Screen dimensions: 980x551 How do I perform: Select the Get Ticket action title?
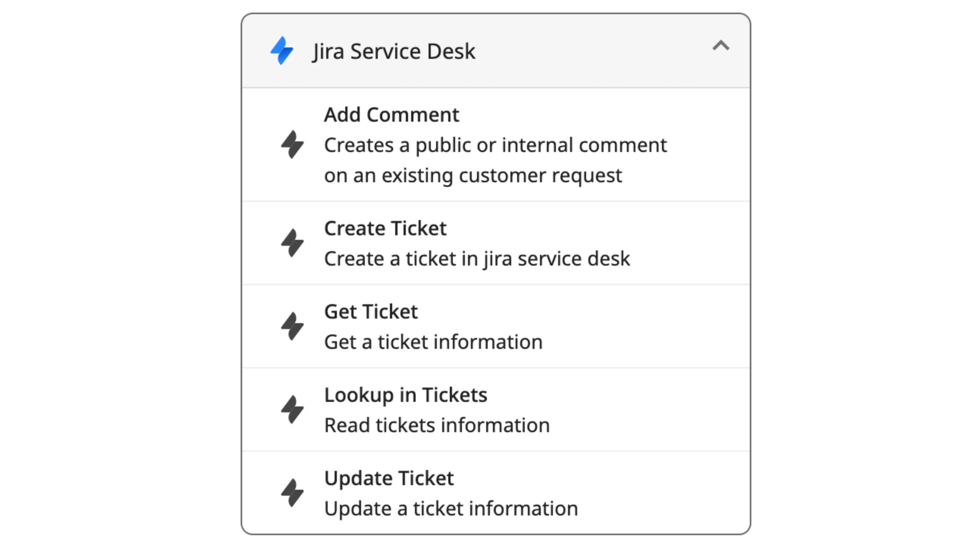(371, 311)
